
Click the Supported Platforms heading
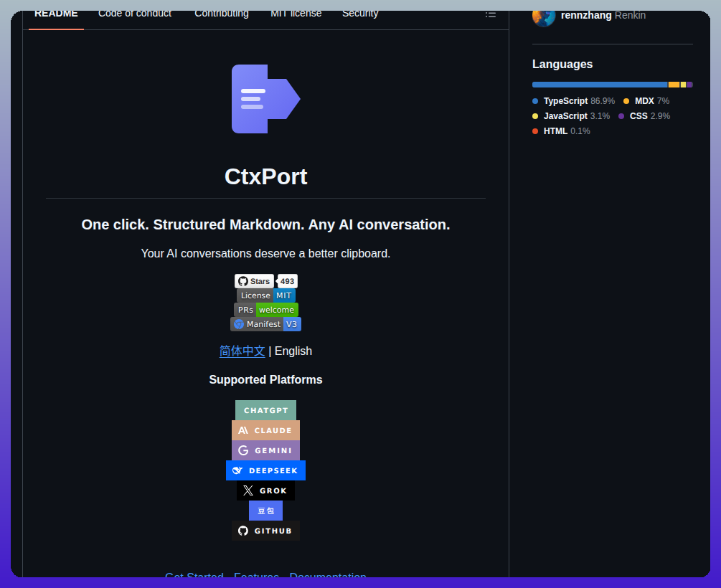click(265, 380)
